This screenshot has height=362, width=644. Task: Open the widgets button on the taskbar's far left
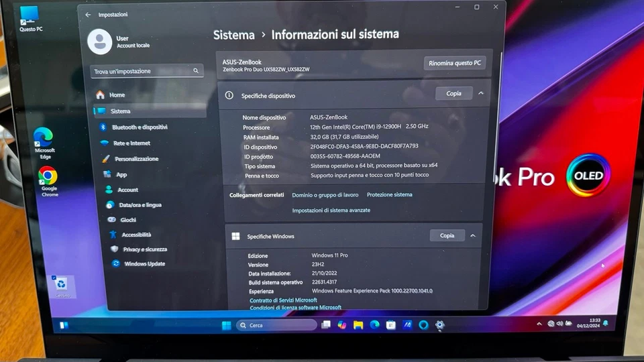(x=64, y=326)
